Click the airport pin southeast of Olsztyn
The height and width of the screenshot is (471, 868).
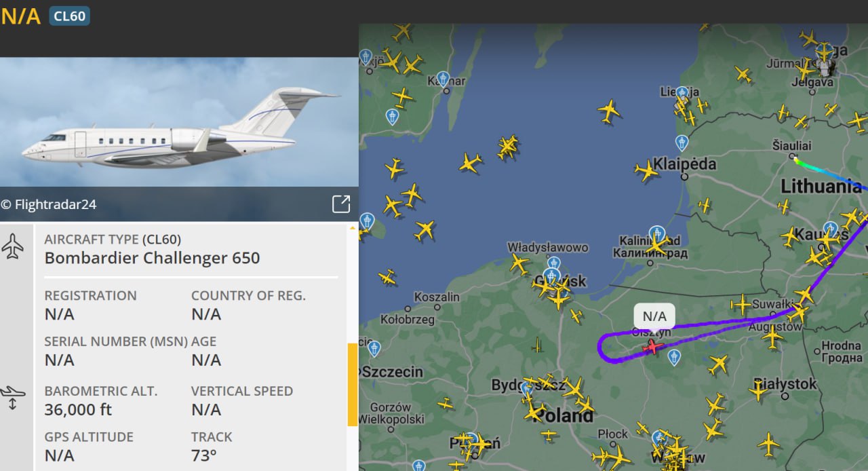tap(673, 358)
